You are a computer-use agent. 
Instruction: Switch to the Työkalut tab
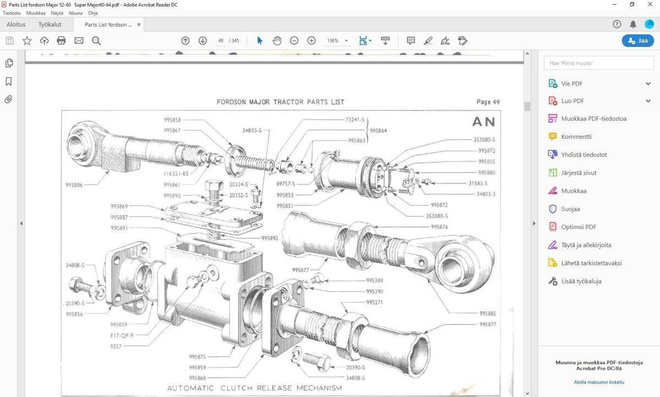(x=50, y=24)
